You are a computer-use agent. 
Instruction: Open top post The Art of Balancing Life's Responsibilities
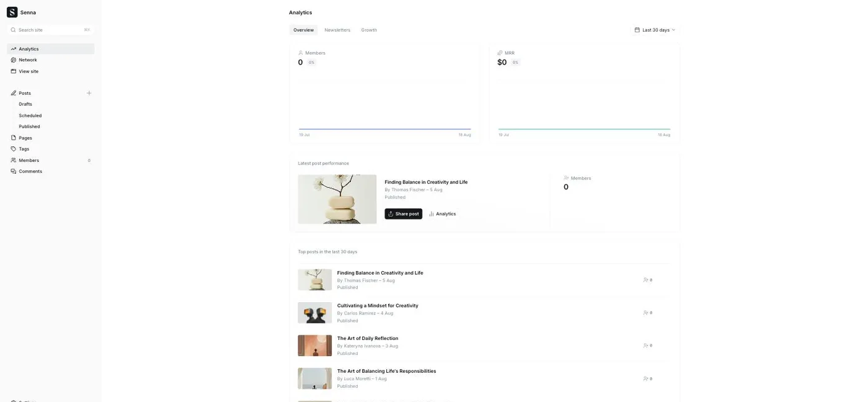coord(386,372)
